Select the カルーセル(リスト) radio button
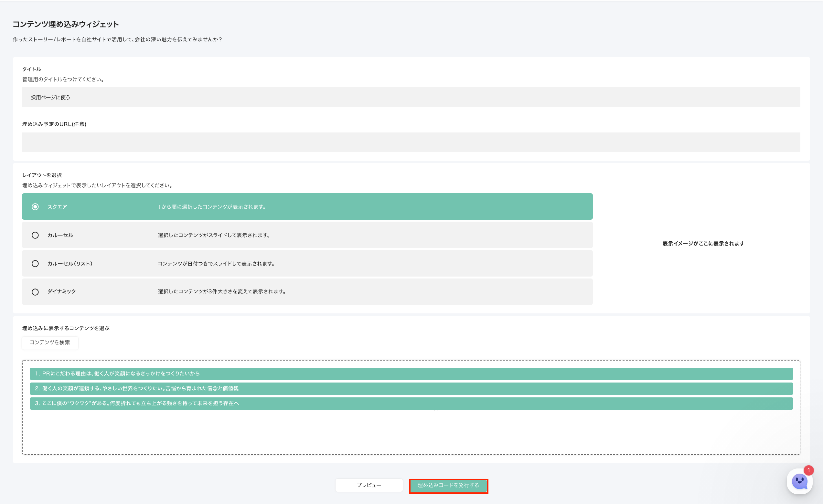This screenshot has height=504, width=823. tap(35, 263)
